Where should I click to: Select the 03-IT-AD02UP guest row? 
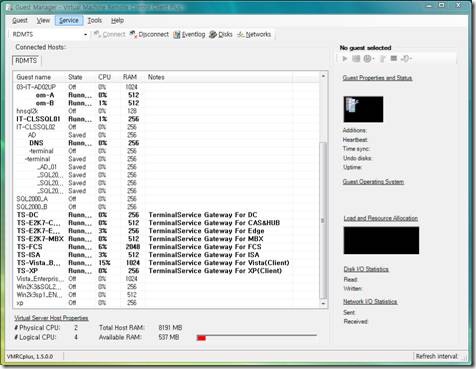click(166, 87)
